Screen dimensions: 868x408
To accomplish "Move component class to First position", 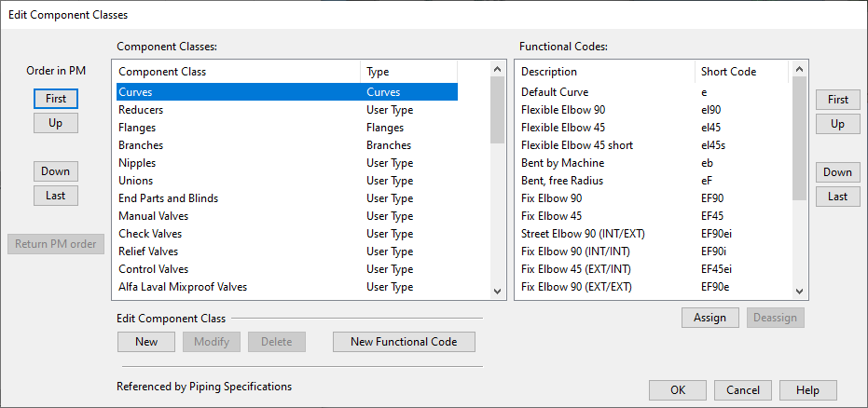I will [56, 99].
